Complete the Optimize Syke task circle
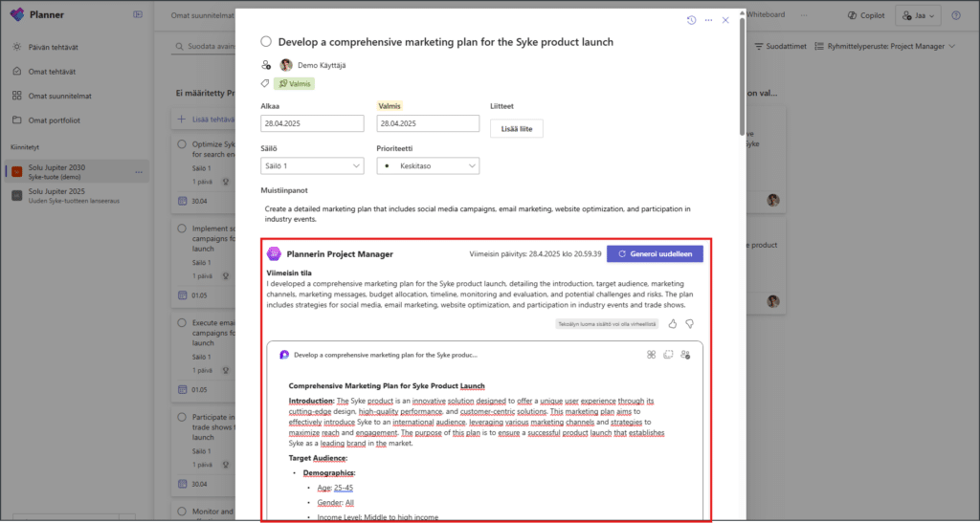 click(x=182, y=144)
